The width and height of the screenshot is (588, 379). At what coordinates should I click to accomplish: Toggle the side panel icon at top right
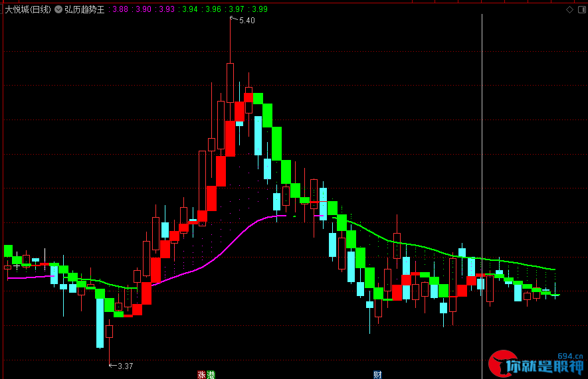pos(582,10)
